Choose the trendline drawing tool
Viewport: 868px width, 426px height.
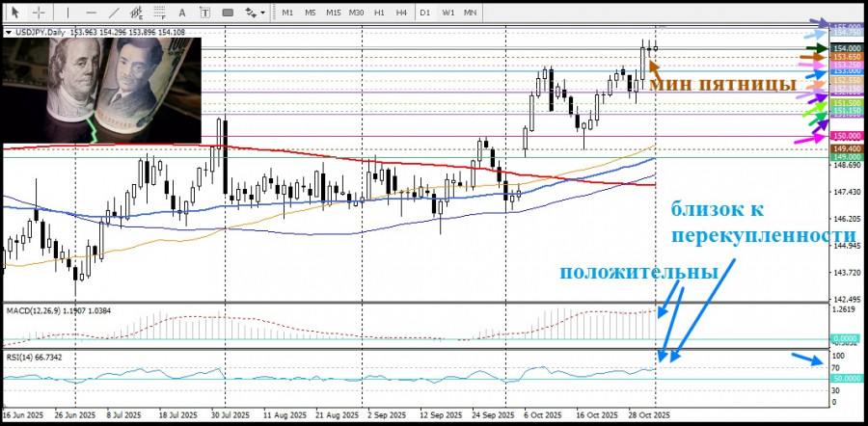pyautogui.click(x=113, y=13)
